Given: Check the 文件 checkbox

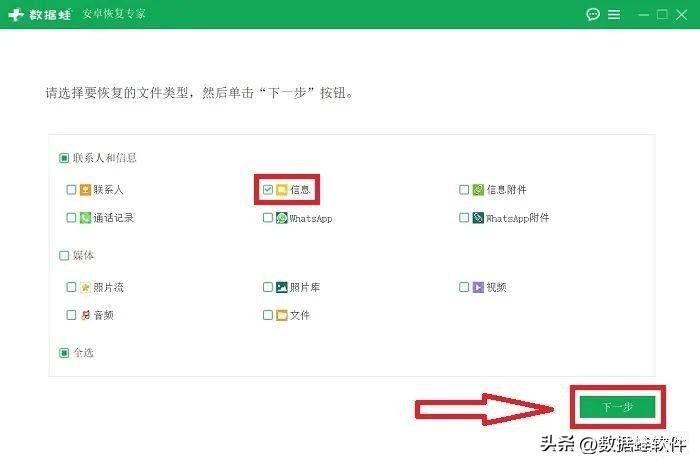Looking at the screenshot, I should [x=267, y=315].
